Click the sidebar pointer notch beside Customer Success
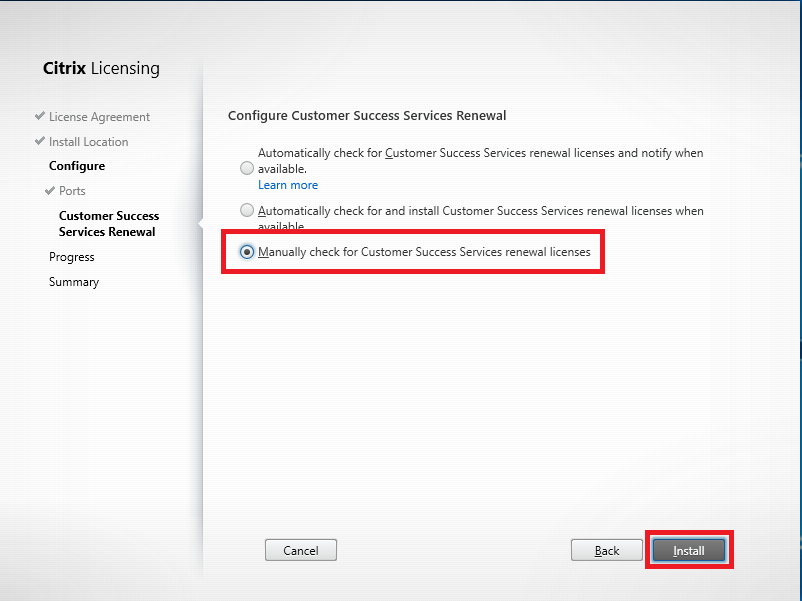 (x=199, y=223)
